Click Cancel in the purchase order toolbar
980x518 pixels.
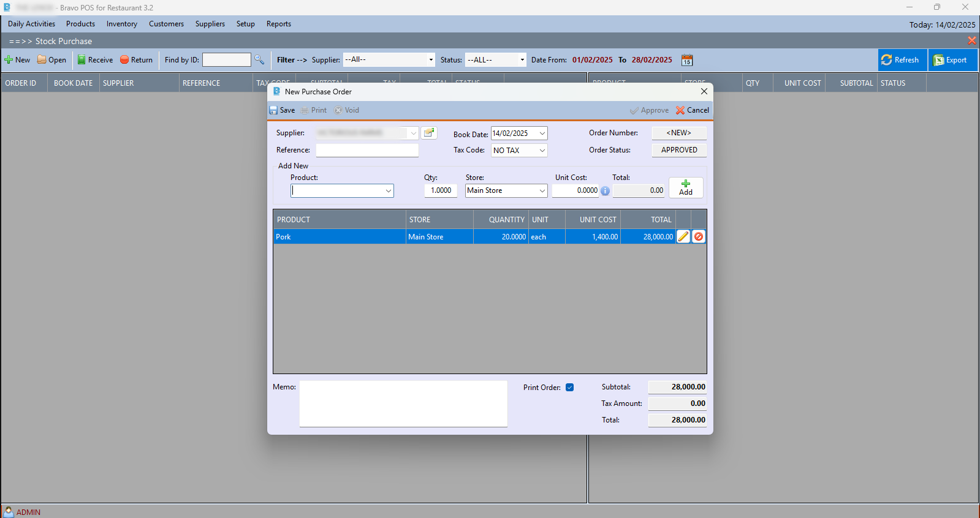coord(693,110)
